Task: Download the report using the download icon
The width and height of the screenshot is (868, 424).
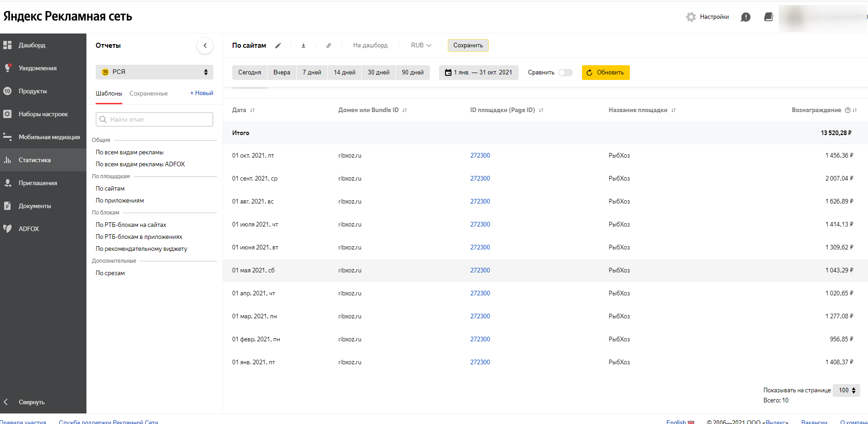Action: click(303, 45)
